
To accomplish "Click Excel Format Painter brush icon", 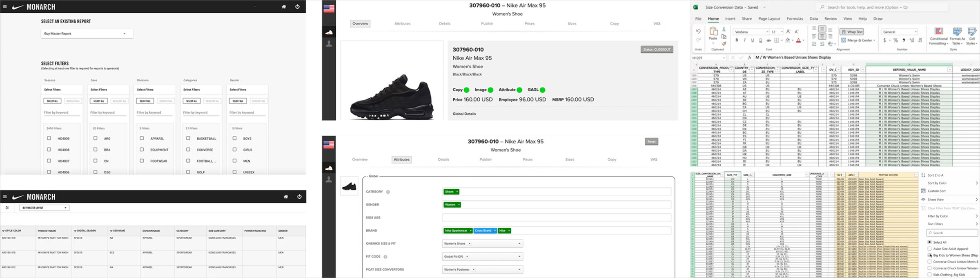I will click(x=724, y=43).
